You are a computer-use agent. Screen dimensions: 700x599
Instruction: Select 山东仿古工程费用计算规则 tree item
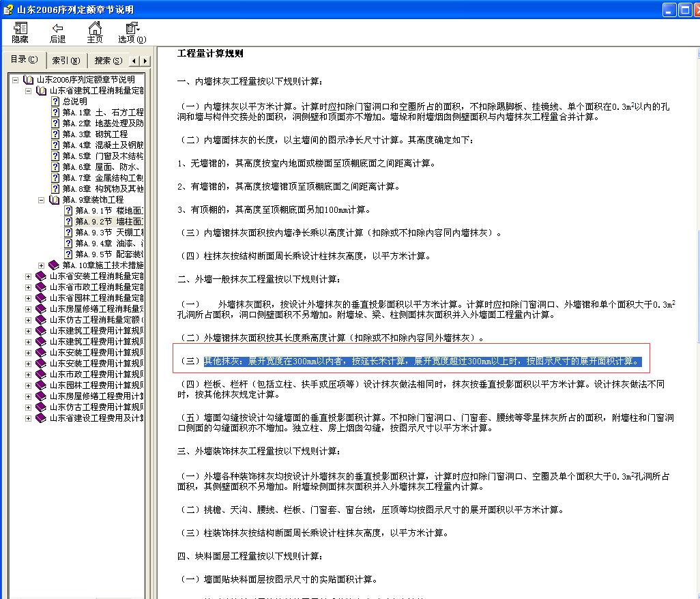point(96,407)
